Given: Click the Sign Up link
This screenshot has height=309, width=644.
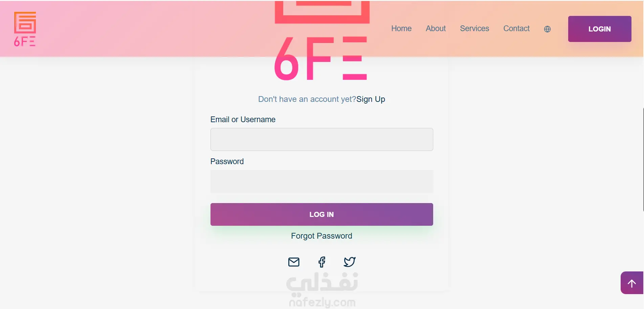Looking at the screenshot, I should (371, 99).
